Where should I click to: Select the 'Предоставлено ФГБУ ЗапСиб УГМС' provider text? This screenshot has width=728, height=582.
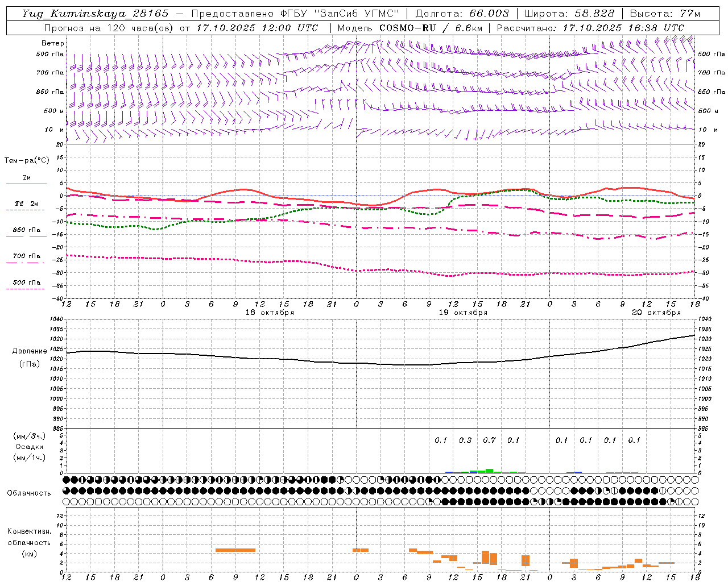tap(296, 14)
